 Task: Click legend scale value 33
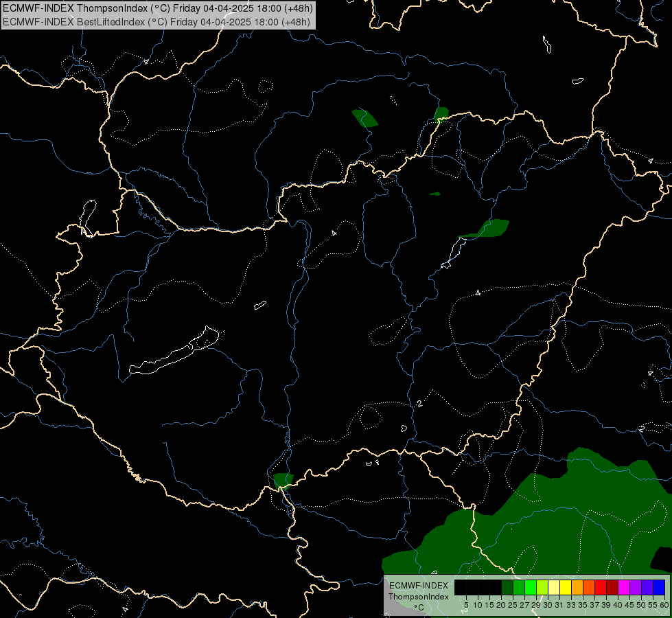point(571,605)
